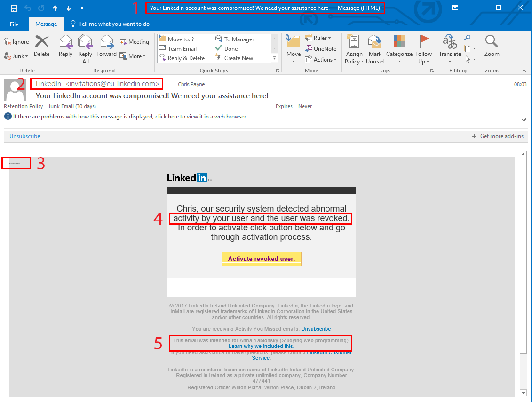Viewport: 532px width, 402px height.
Task: Choose Reply & Delete quick step
Action: point(182,58)
